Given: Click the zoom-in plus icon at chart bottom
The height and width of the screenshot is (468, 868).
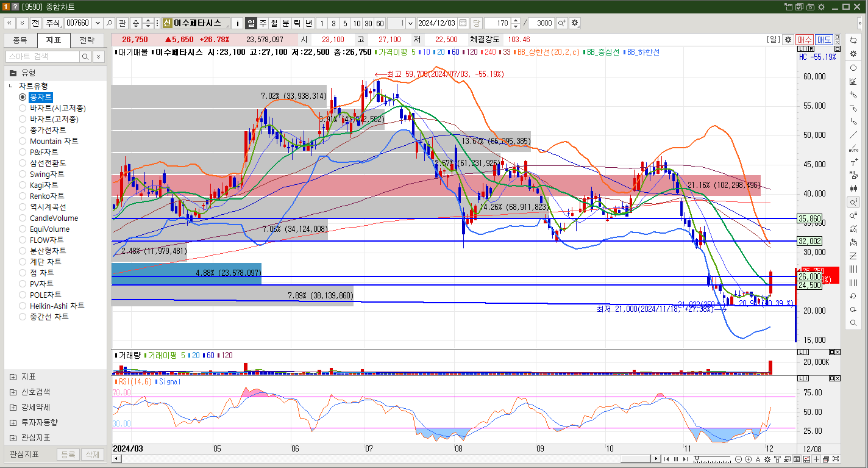Looking at the screenshot, I should [x=748, y=459].
